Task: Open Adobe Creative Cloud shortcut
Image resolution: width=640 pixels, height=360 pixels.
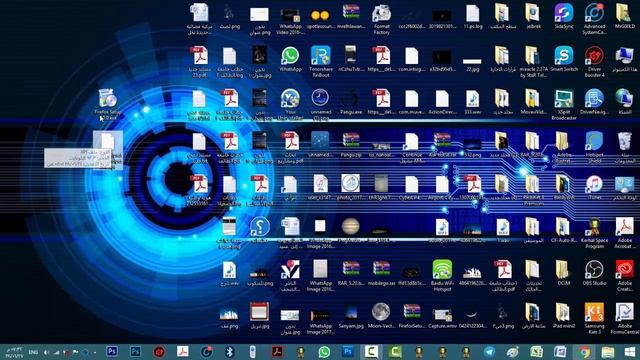Action: coord(624,276)
